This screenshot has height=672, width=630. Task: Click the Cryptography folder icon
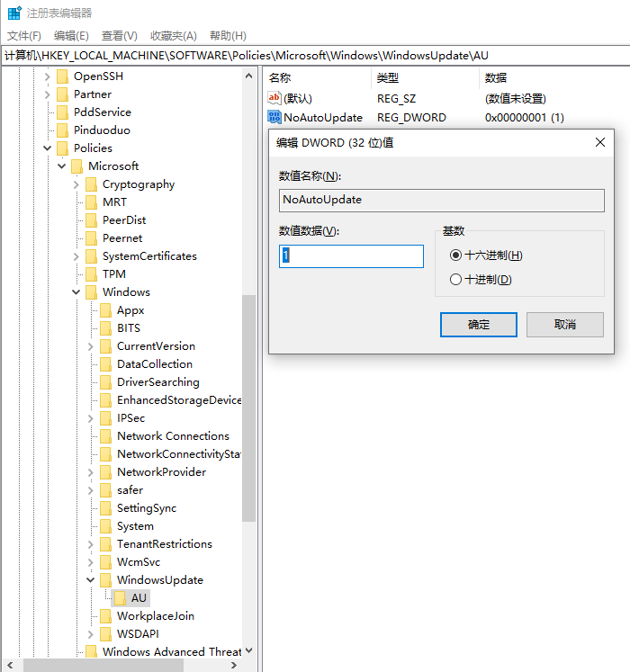tap(91, 184)
